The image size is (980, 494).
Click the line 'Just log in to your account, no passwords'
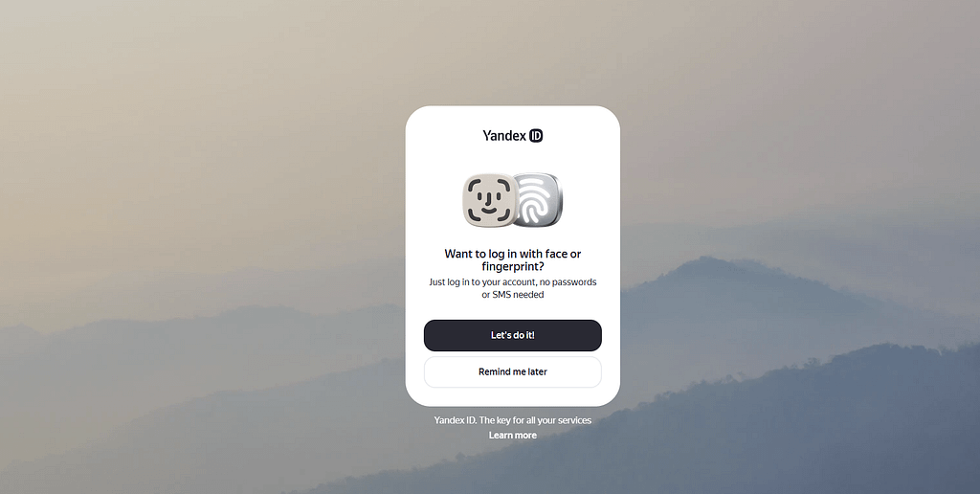[513, 282]
